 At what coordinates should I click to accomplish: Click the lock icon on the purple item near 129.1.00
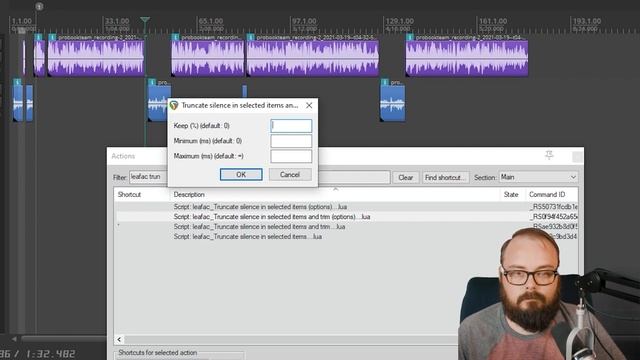(410, 37)
